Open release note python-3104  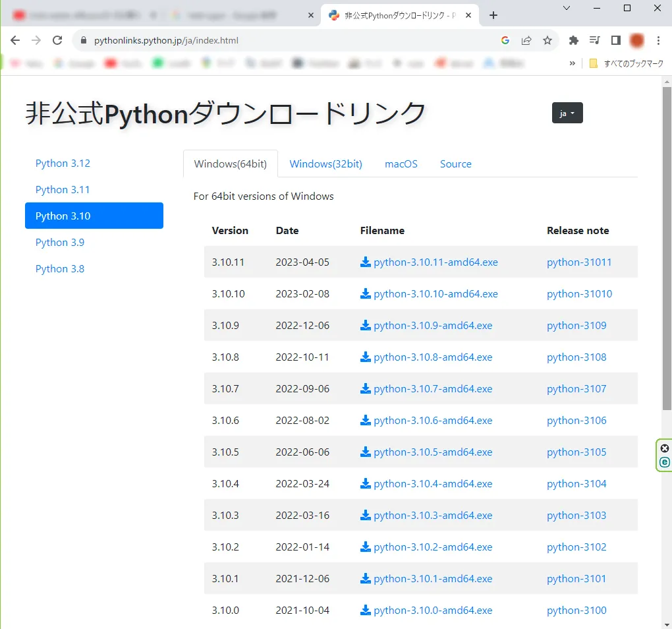coord(576,484)
